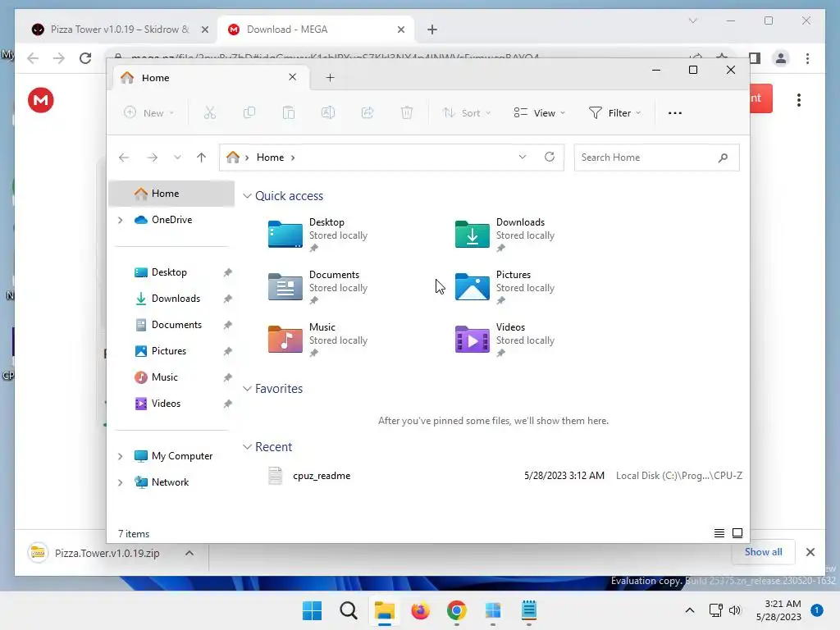Image resolution: width=840 pixels, height=630 pixels.
Task: Click Show all downloads button
Action: (x=764, y=552)
